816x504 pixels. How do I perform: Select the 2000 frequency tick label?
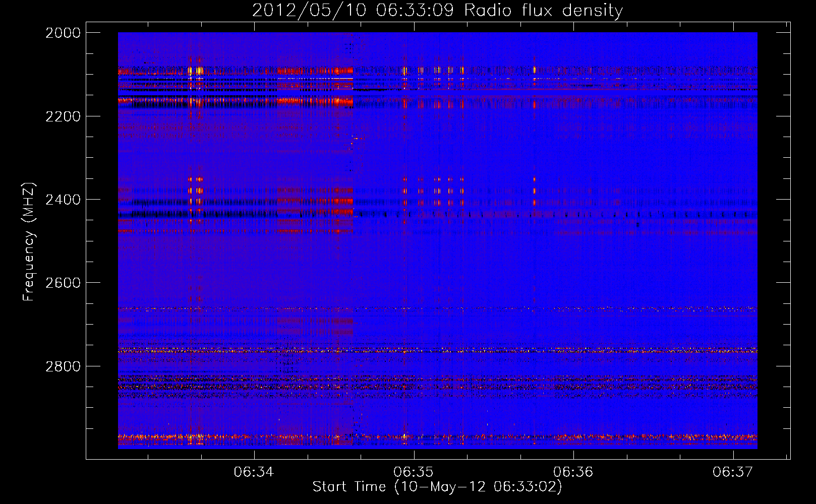(x=63, y=33)
